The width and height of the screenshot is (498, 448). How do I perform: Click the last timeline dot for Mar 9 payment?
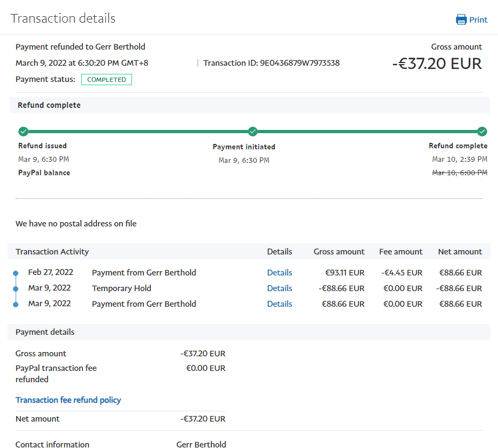pos(16,305)
